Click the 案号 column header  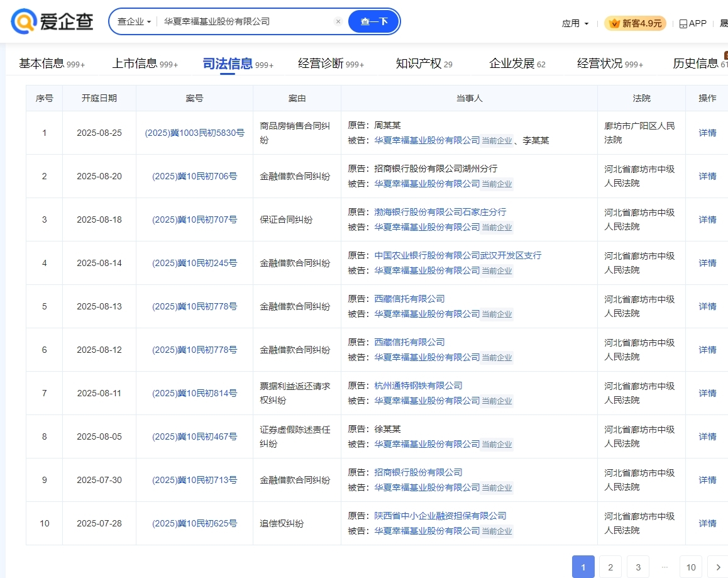(x=194, y=98)
